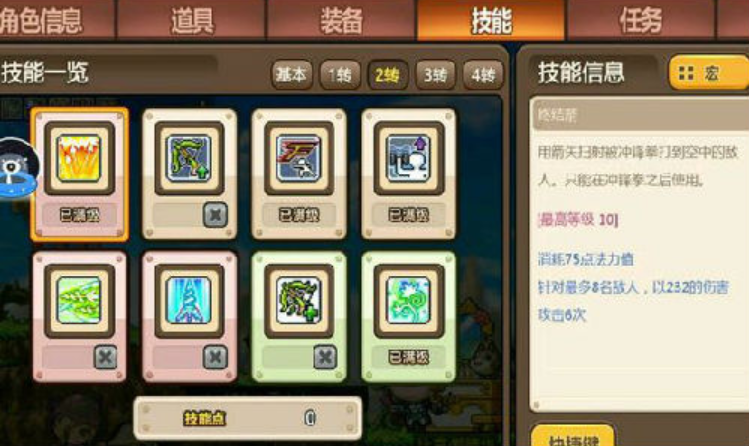The image size is (749, 446).
Task: Switch to 3转 skill tier
Action: pos(435,75)
